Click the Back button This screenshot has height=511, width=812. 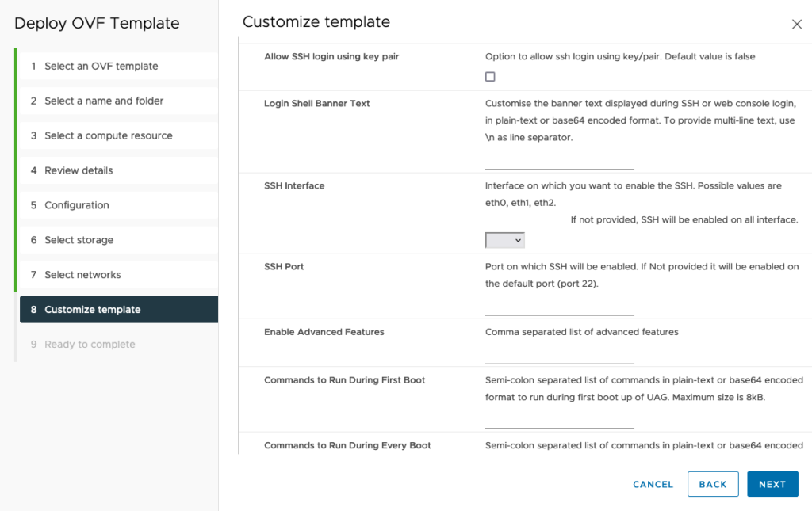coord(713,484)
